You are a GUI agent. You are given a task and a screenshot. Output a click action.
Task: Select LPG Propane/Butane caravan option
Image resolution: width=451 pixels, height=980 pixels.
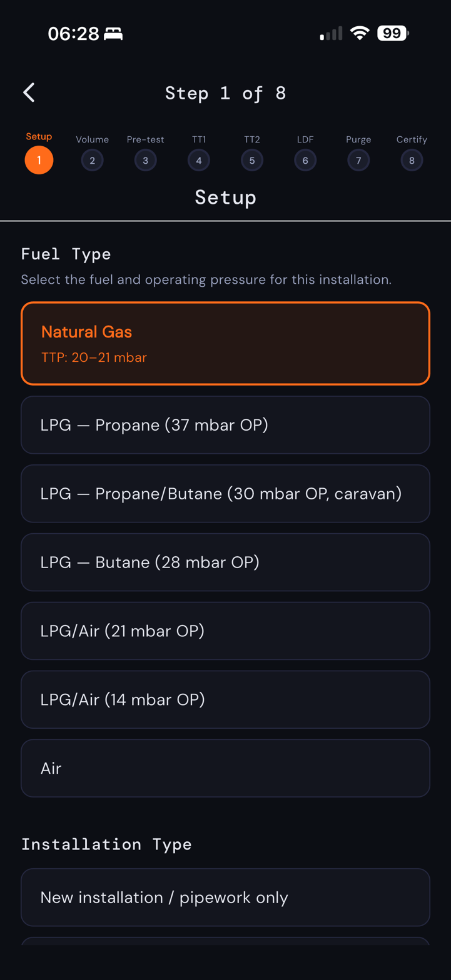225,494
